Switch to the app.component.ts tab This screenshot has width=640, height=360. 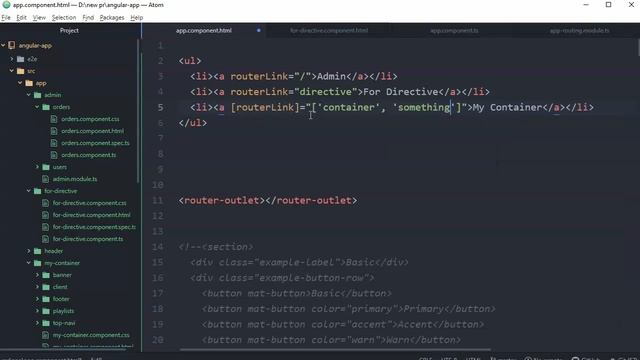click(454, 30)
